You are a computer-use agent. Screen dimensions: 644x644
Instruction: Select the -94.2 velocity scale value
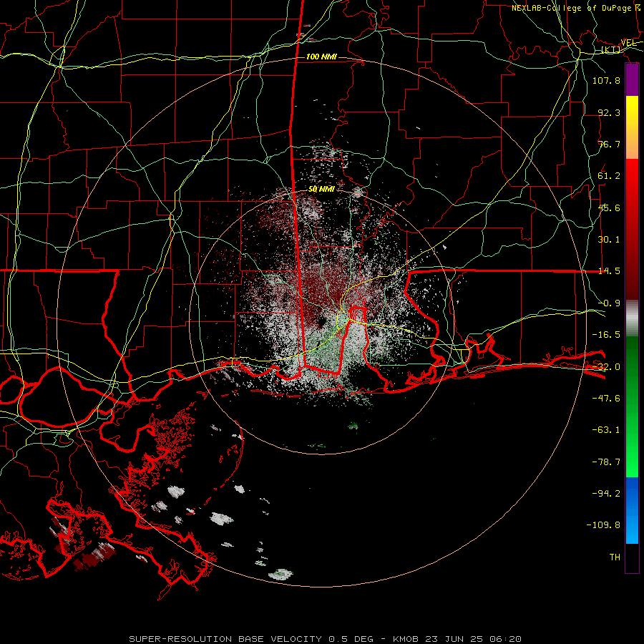pos(606,493)
